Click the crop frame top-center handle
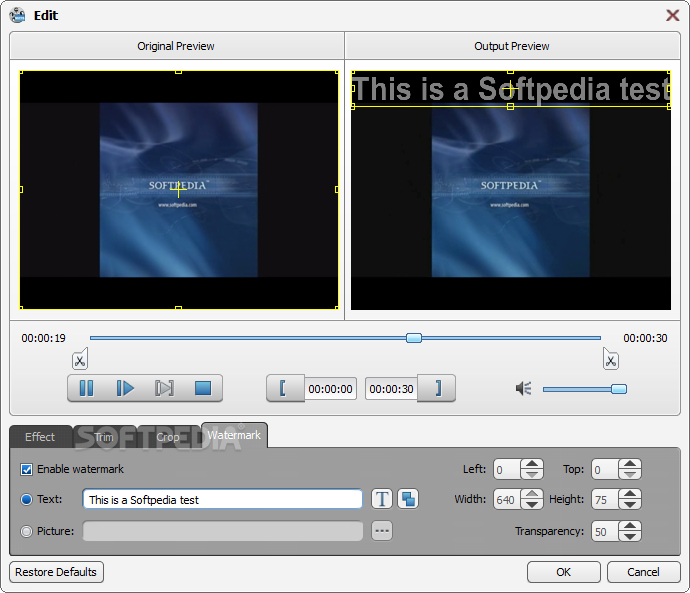Viewport: 690px width, 593px height. tap(178, 72)
